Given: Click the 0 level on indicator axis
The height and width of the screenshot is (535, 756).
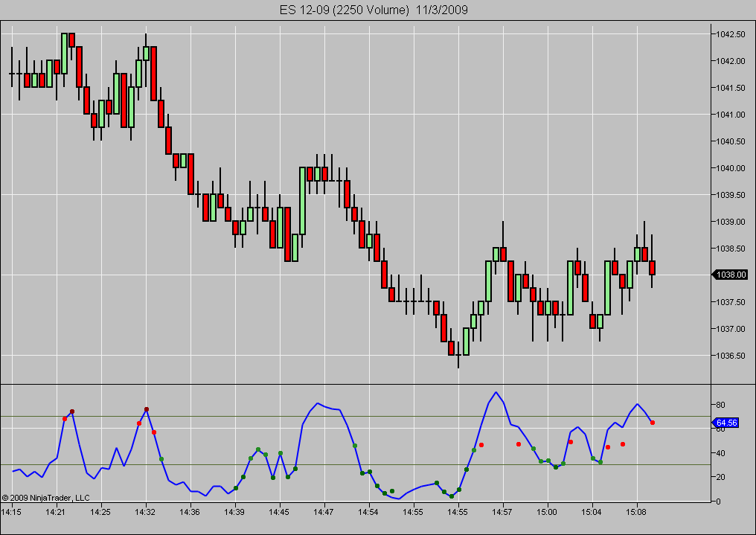Looking at the screenshot, I should (718, 502).
